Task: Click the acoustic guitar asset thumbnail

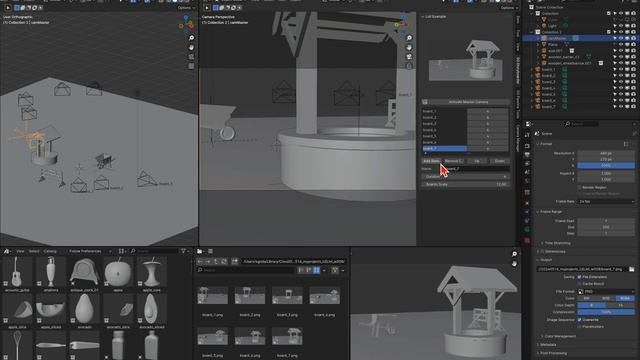Action: pos(17,272)
